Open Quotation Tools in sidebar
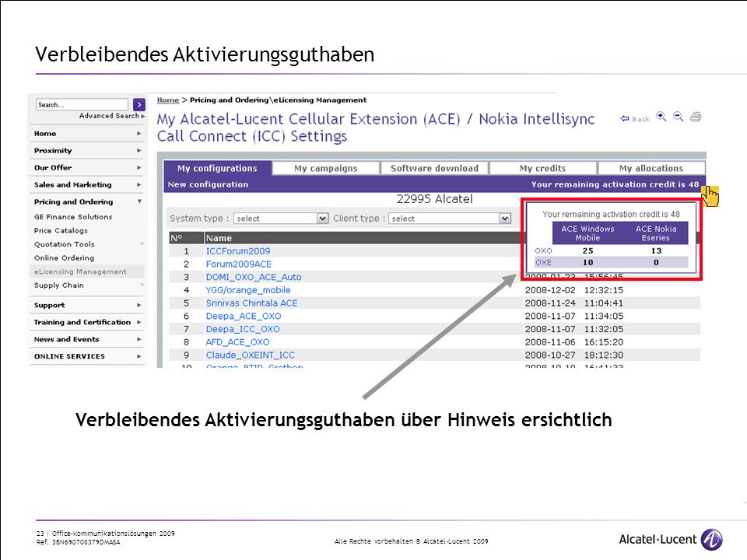This screenshot has width=747, height=560. pyautogui.click(x=65, y=244)
